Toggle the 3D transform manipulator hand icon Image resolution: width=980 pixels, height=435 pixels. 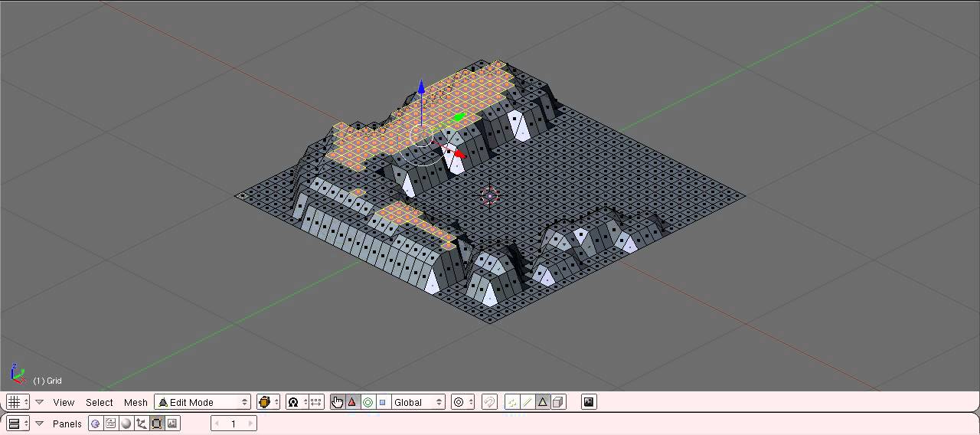pyautogui.click(x=338, y=402)
